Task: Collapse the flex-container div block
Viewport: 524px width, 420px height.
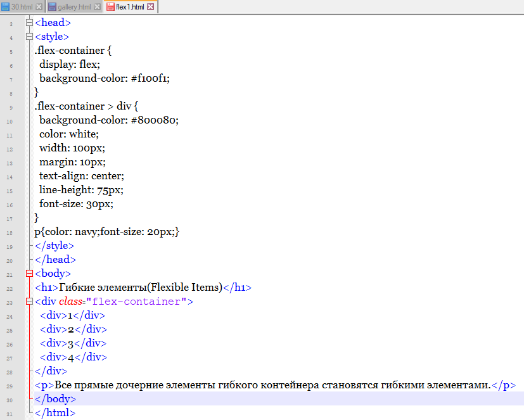Action: tap(29, 302)
